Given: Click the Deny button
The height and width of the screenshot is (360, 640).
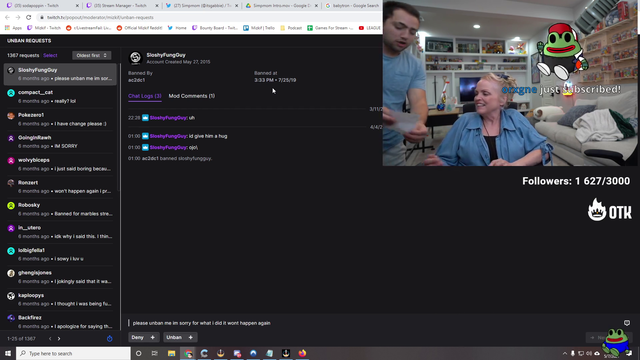Looking at the screenshot, I should coord(143,337).
